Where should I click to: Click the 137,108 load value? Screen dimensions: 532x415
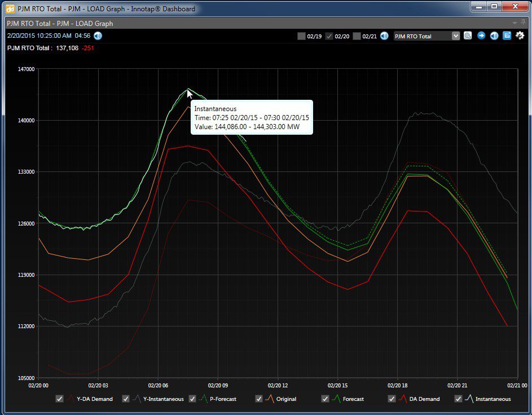[x=67, y=48]
